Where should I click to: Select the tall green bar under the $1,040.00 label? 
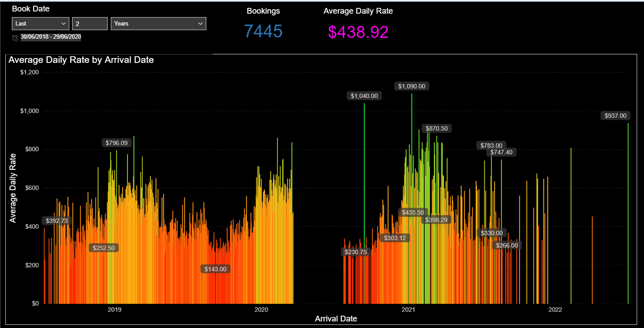tap(364, 202)
